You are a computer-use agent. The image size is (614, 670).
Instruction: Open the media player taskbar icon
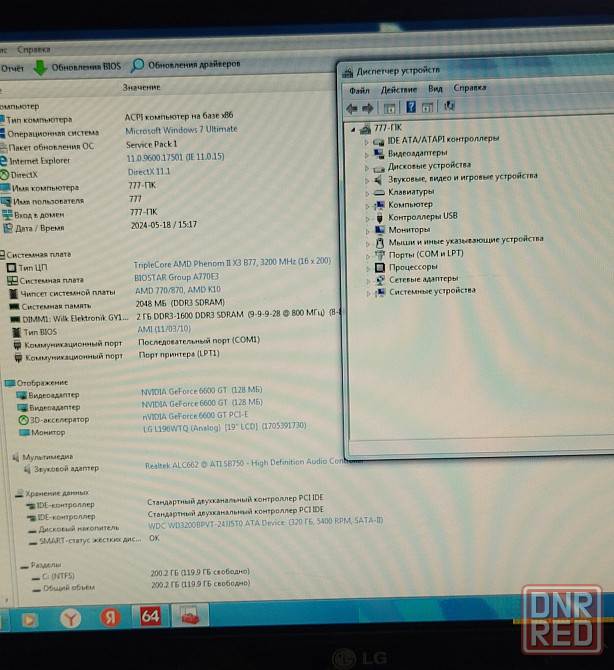[29, 619]
